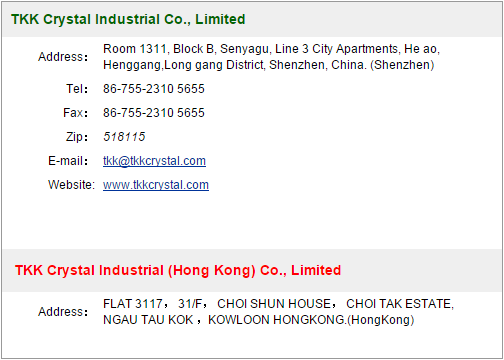Image resolution: width=504 pixels, height=360 pixels.
Task: Click the Shenzhen address first line
Action: pos(271,49)
